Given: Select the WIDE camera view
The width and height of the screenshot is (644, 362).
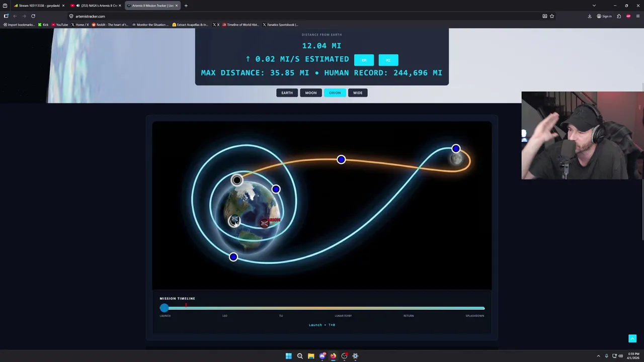Looking at the screenshot, I should pos(358,93).
